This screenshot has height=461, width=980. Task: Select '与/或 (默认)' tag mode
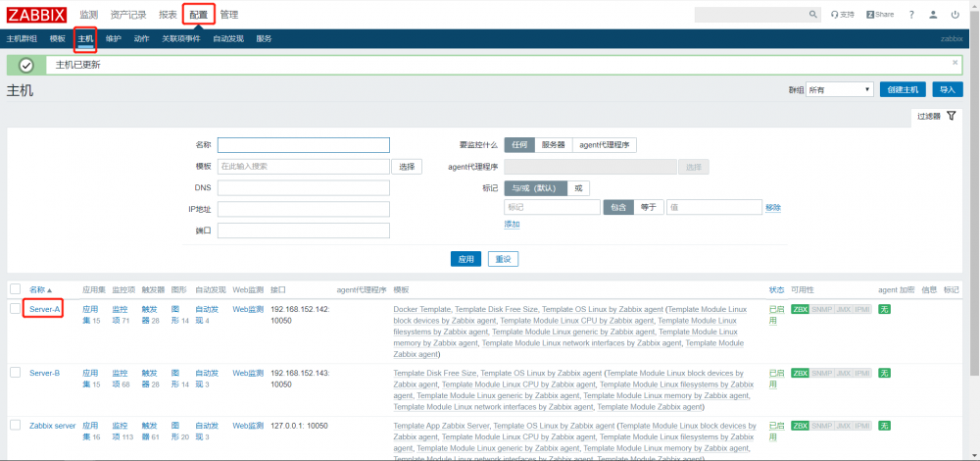tap(536, 188)
